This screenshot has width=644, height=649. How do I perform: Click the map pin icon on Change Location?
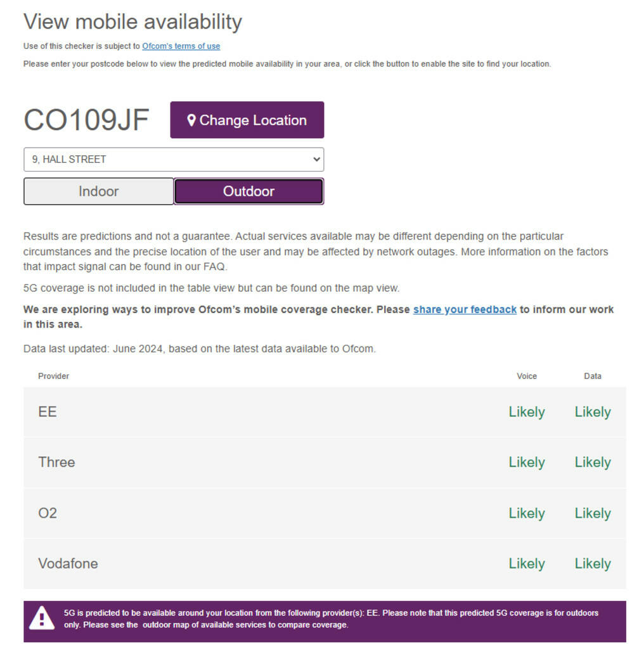(191, 120)
